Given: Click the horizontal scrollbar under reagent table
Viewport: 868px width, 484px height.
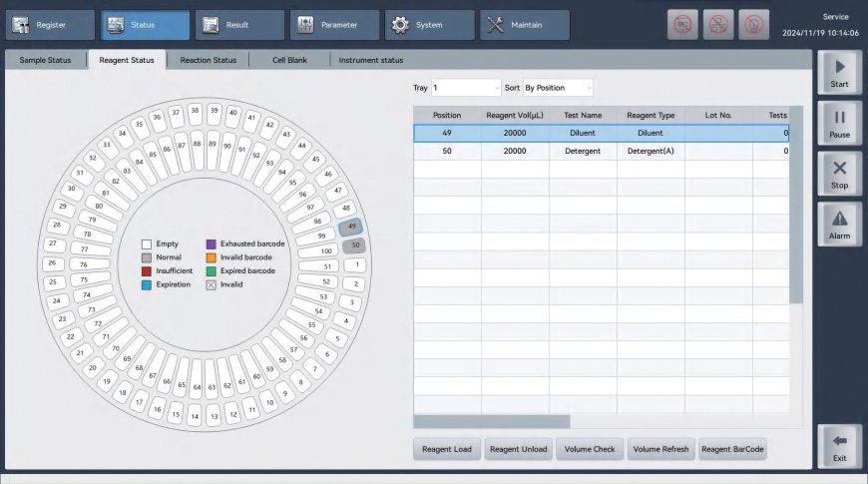Looking at the screenshot, I should (492, 422).
